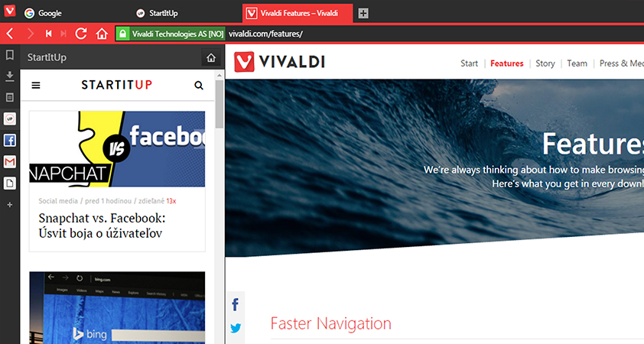The image size is (644, 344).
Task: Open the Facebook web panel
Action: 10,140
